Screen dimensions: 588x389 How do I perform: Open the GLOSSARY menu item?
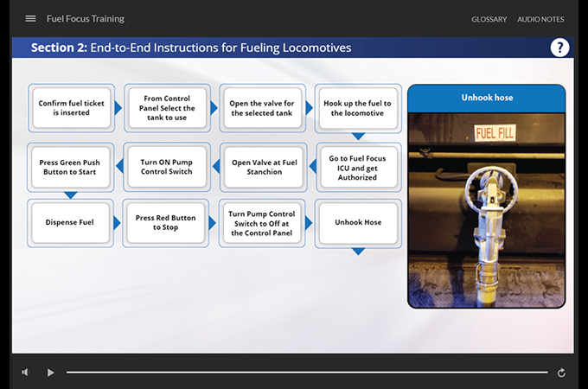[489, 19]
